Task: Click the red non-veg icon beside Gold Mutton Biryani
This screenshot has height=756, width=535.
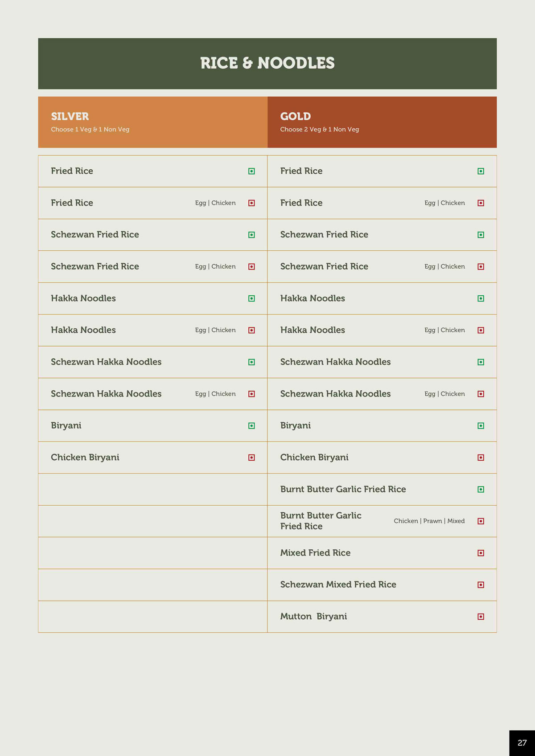Action: 481,617
